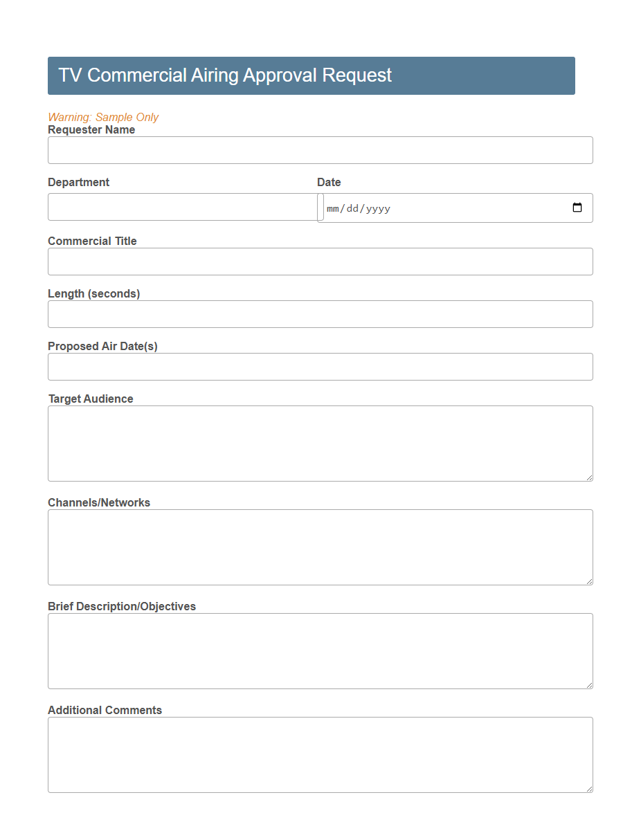Image resolution: width=623 pixels, height=840 pixels.
Task: Click the Additional Comments resize grip
Action: click(590, 789)
